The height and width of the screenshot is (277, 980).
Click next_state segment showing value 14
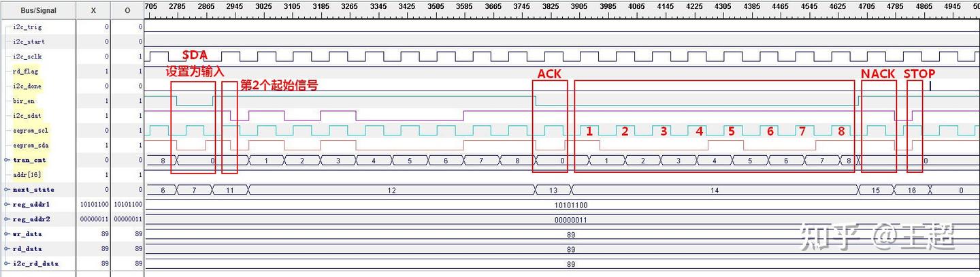[x=715, y=191]
